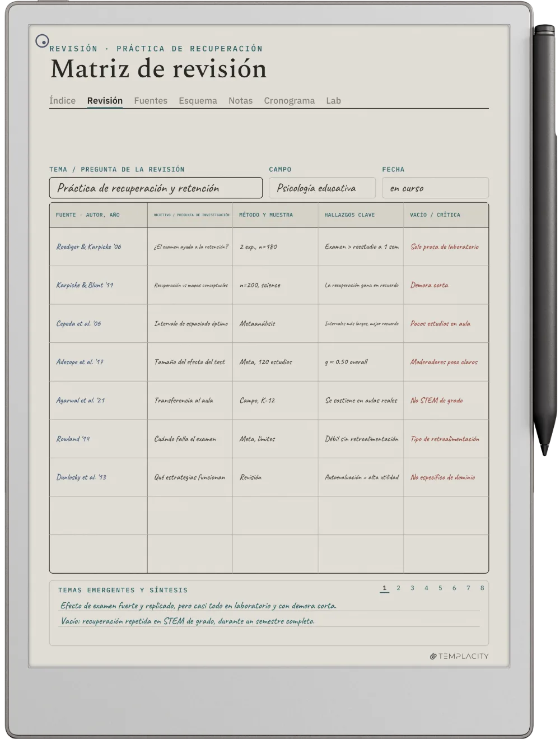Go to page 5 in synthesis pager

pyautogui.click(x=440, y=588)
